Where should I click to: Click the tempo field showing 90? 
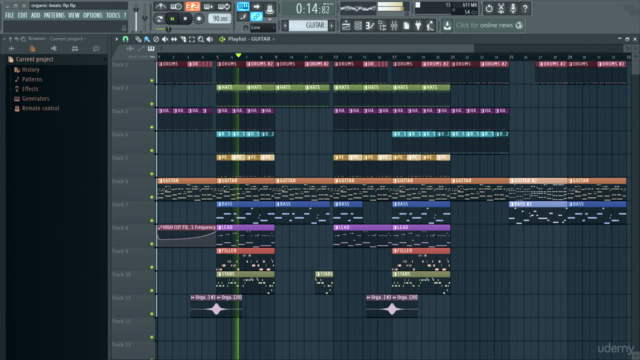tap(220, 19)
